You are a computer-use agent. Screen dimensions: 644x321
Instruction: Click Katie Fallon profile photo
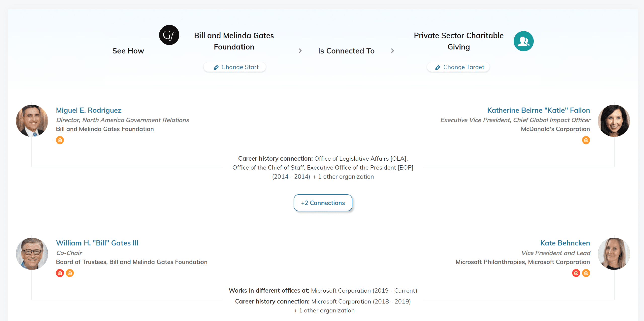click(614, 121)
